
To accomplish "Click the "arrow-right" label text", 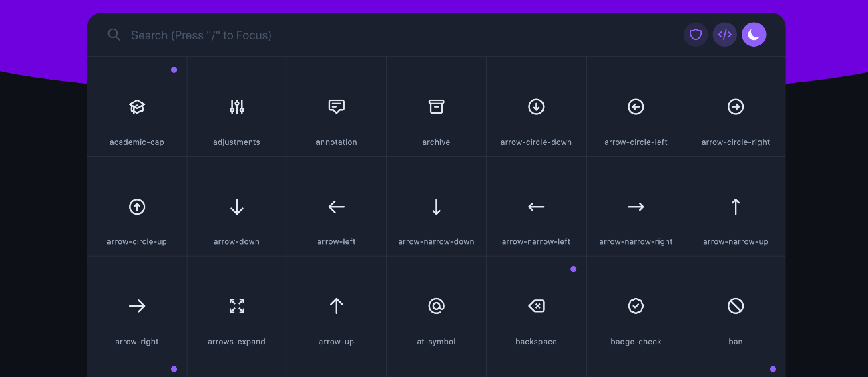I will (x=137, y=342).
